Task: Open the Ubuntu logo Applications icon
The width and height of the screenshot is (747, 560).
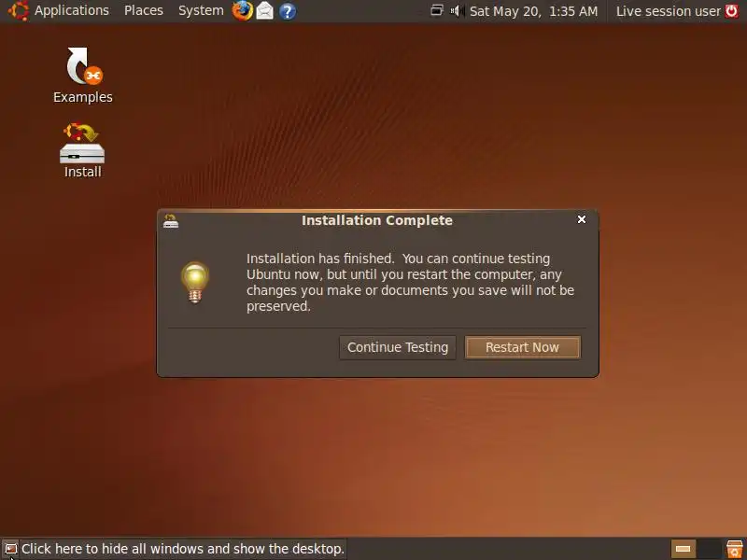Action: (18, 10)
